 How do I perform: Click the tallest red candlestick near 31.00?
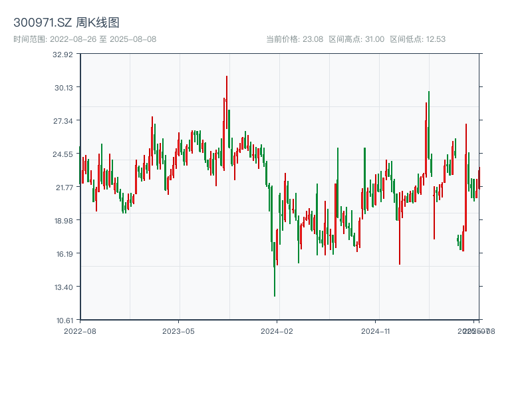coord(227,102)
